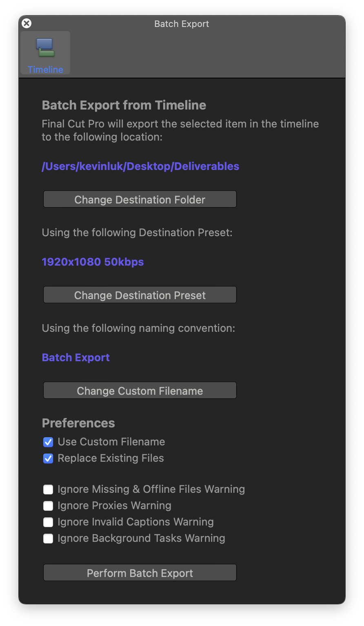This screenshot has height=626, width=364.
Task: Click the purple Batch Export naming text
Action: pyautogui.click(x=75, y=358)
